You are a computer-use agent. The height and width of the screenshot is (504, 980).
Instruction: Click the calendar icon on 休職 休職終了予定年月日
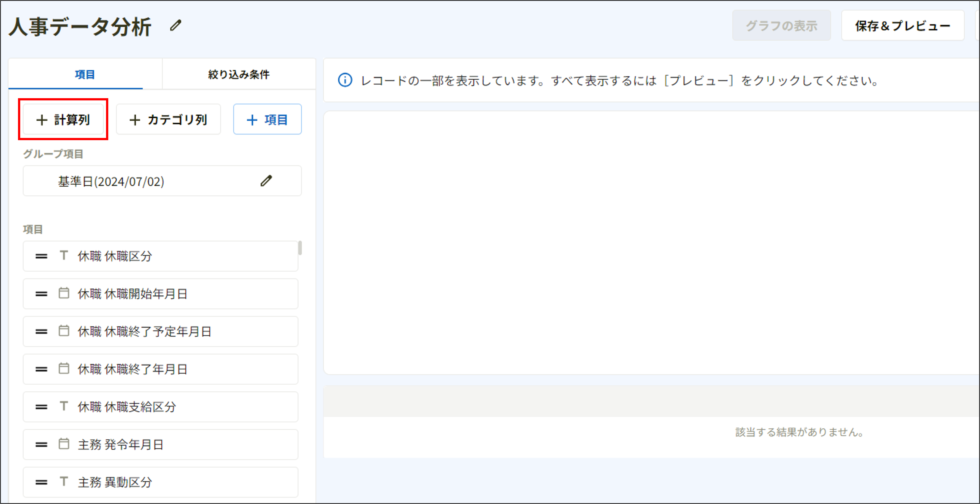[x=64, y=331]
